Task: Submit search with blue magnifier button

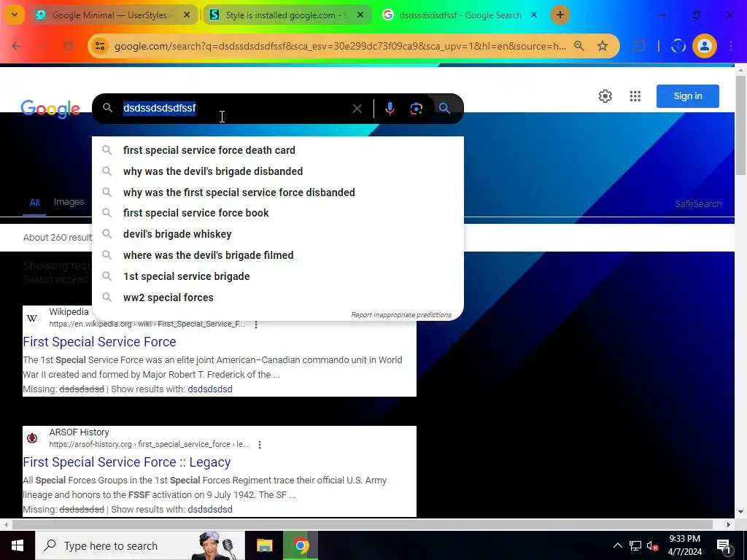Action: [x=444, y=109]
